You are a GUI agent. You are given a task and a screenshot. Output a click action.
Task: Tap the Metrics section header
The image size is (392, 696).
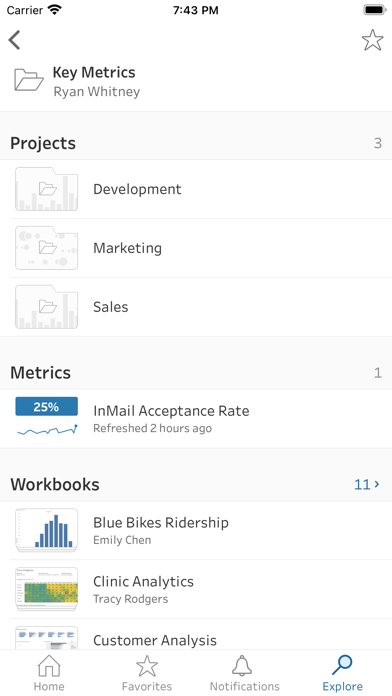pyautogui.click(x=40, y=372)
